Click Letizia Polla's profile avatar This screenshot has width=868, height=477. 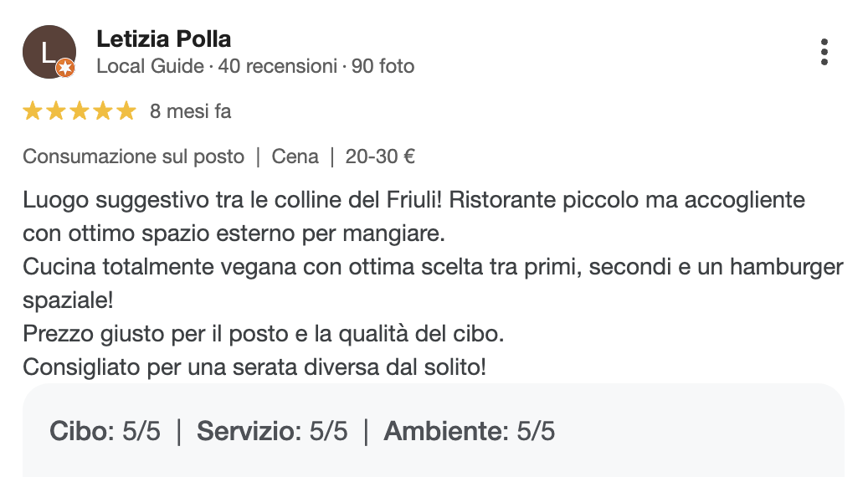point(49,52)
